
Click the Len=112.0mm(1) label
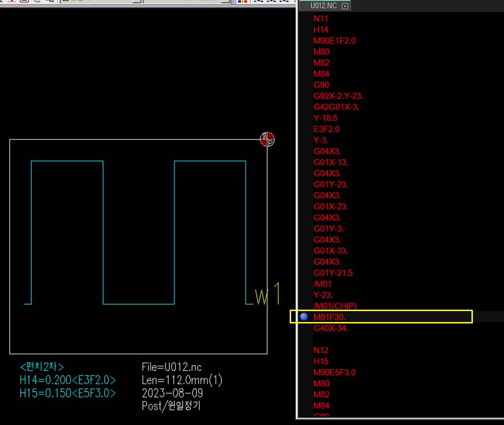182,380
